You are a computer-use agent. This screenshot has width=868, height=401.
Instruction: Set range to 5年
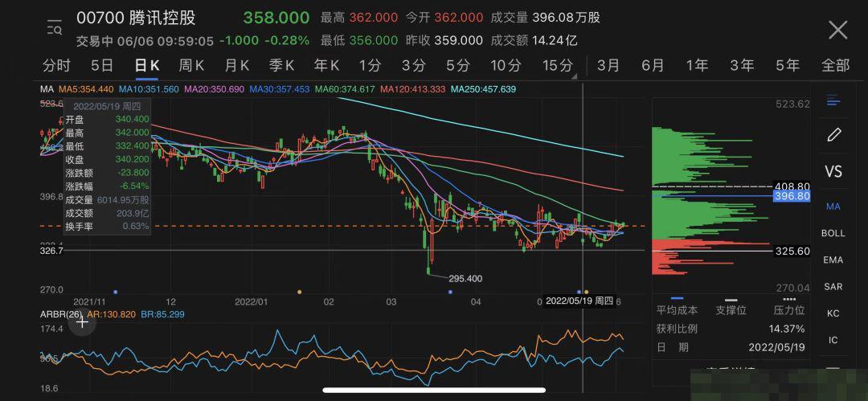coord(787,66)
